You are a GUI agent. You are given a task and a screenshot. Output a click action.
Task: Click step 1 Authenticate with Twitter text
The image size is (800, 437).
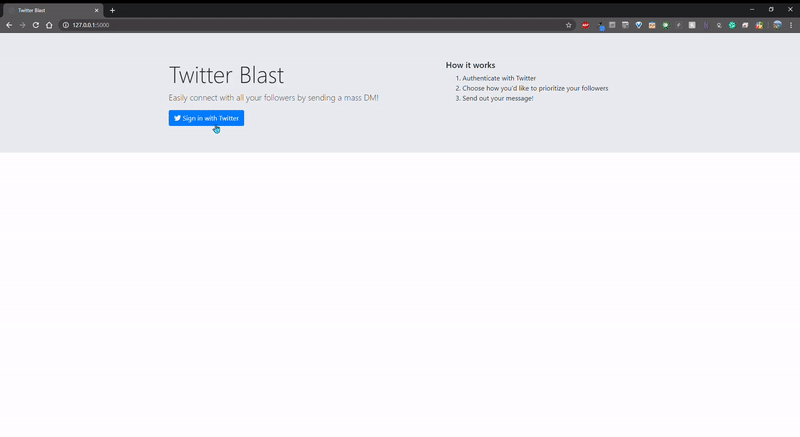499,78
